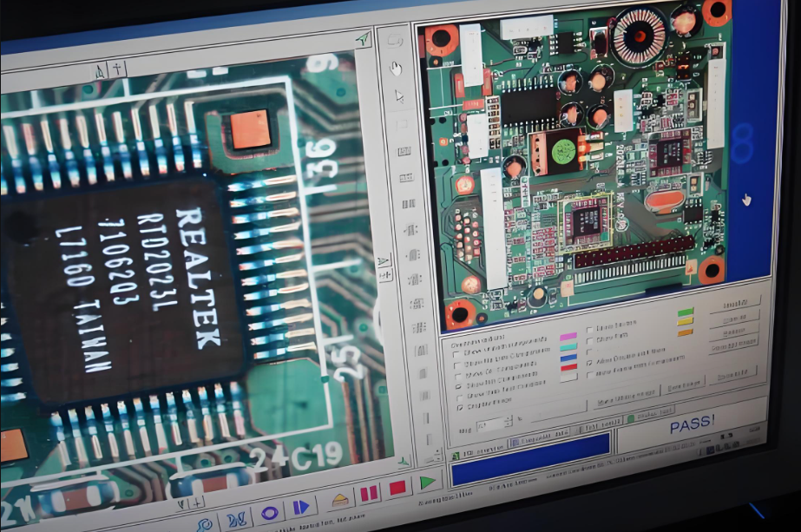Click the triangle icon at magnified view's top-left
The height and width of the screenshot is (532, 801).
(101, 70)
